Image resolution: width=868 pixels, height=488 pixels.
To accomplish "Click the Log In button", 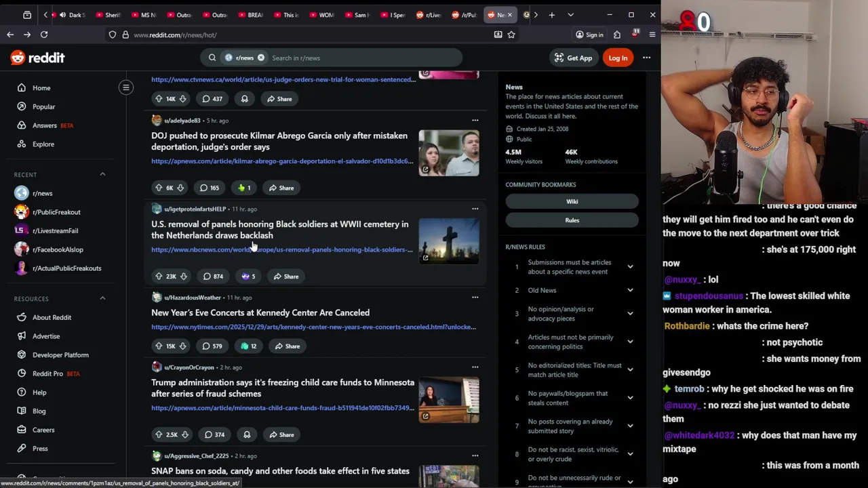I will (618, 58).
